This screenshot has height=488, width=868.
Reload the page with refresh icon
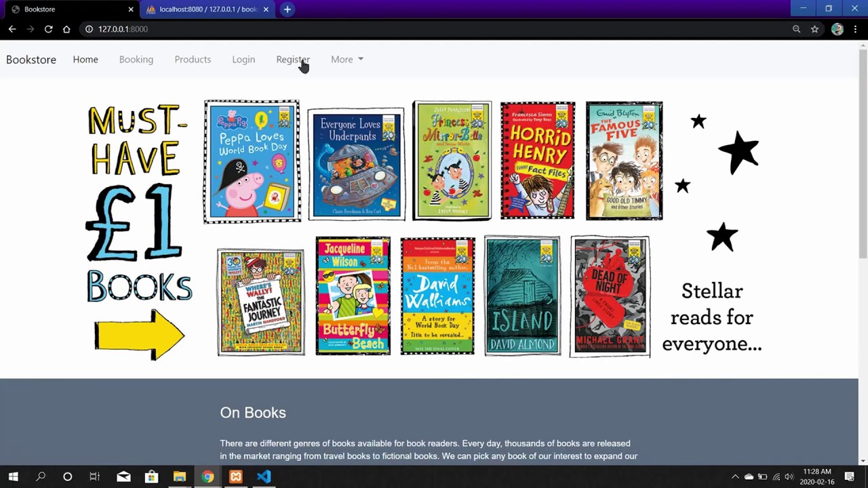tap(48, 29)
